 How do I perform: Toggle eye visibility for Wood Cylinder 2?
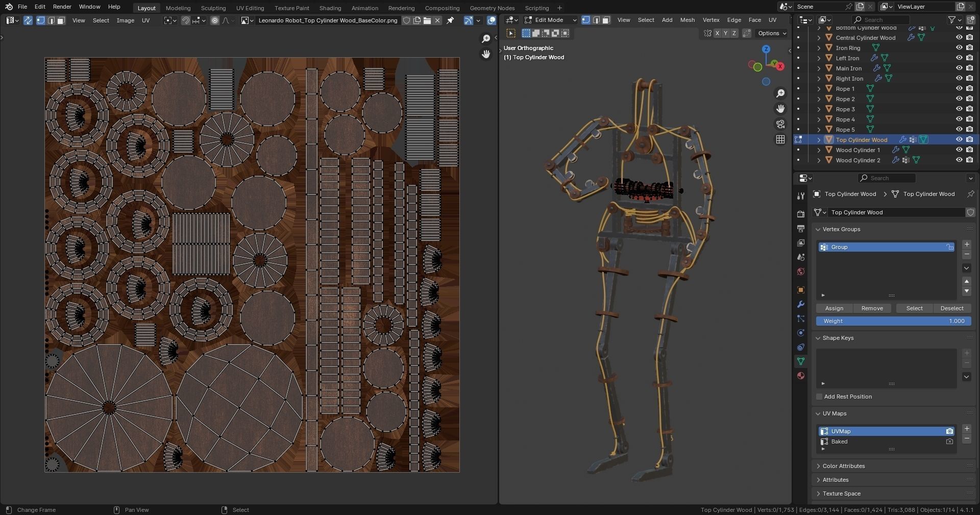[x=959, y=160]
